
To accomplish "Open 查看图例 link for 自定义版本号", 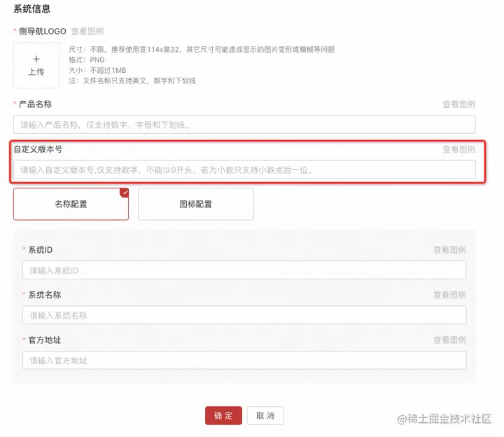I will (458, 149).
